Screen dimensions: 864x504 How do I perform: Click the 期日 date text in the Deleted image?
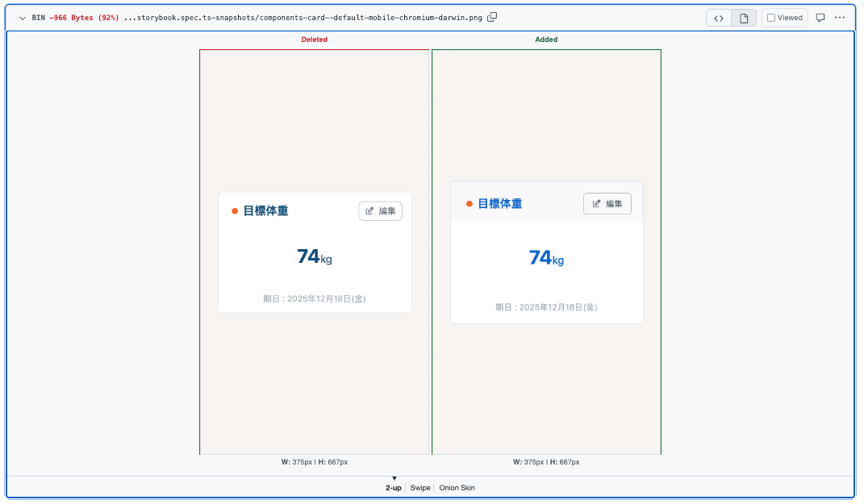[314, 298]
